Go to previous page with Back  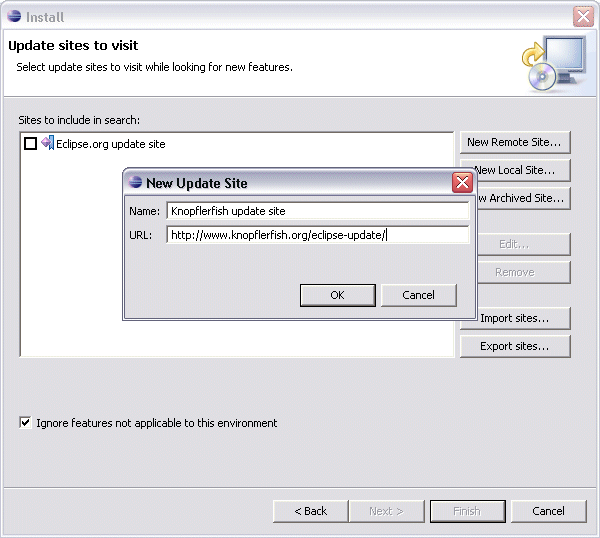[x=310, y=511]
